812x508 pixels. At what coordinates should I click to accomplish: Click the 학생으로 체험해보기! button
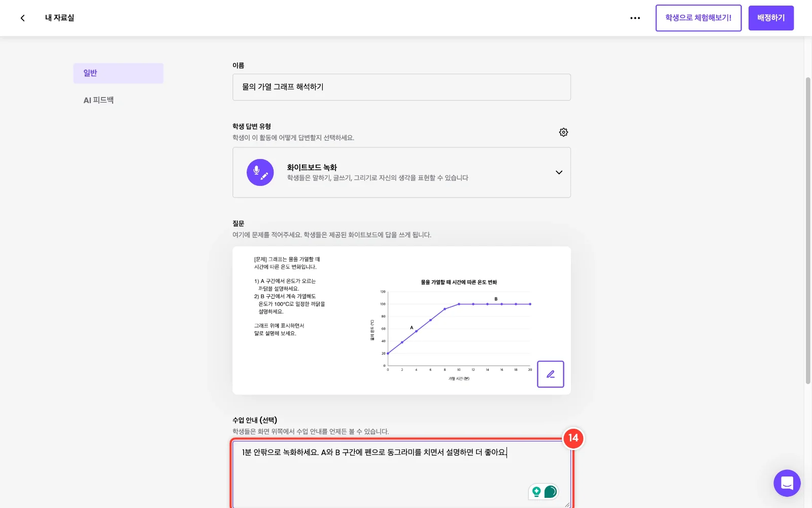tap(698, 18)
